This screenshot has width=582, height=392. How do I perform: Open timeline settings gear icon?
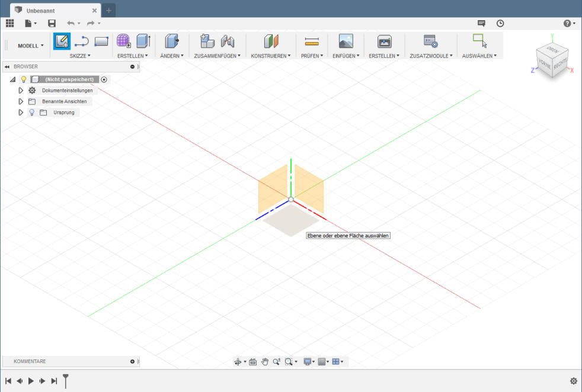[574, 381]
